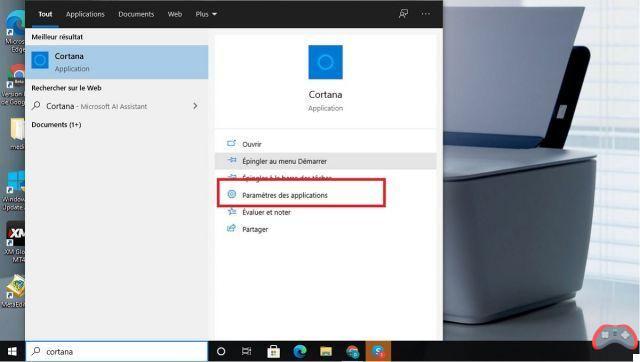The width and height of the screenshot is (640, 362).
Task: Open Microsoft Edge from the taskbar
Action: tap(300, 351)
